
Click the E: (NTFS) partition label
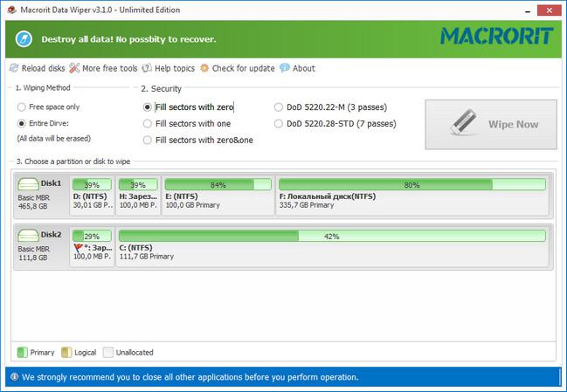182,196
